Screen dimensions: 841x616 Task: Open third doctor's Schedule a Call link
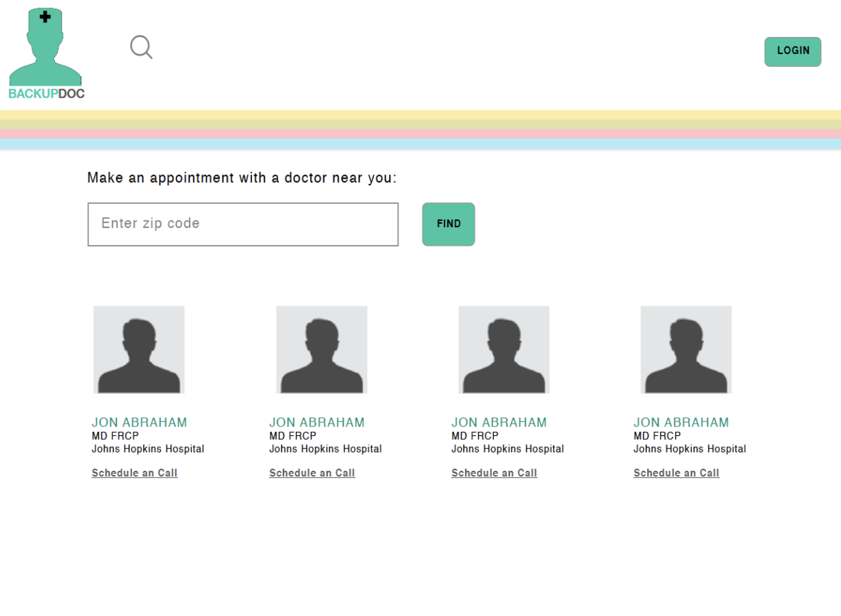pyautogui.click(x=494, y=473)
